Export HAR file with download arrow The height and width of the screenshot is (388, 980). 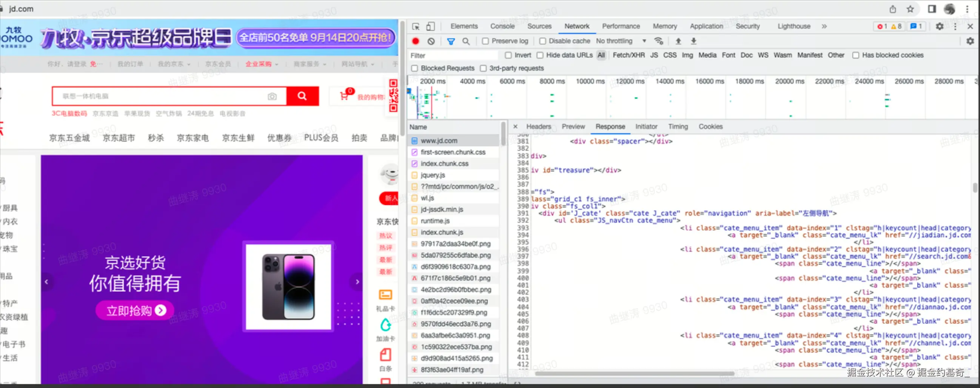point(693,41)
